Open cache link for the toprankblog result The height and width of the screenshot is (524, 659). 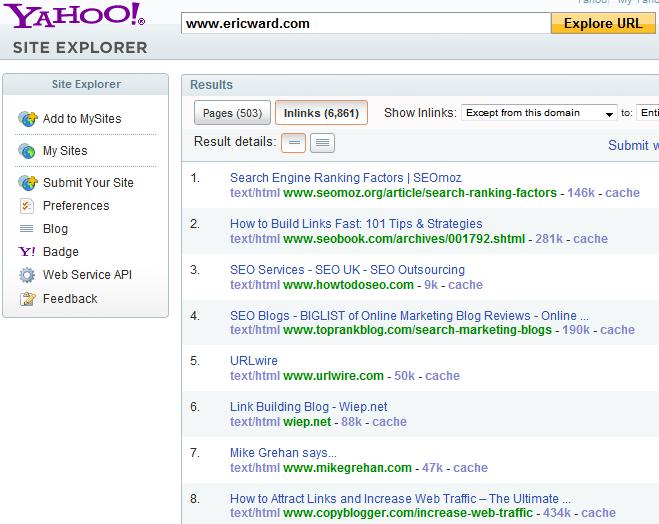[617, 330]
